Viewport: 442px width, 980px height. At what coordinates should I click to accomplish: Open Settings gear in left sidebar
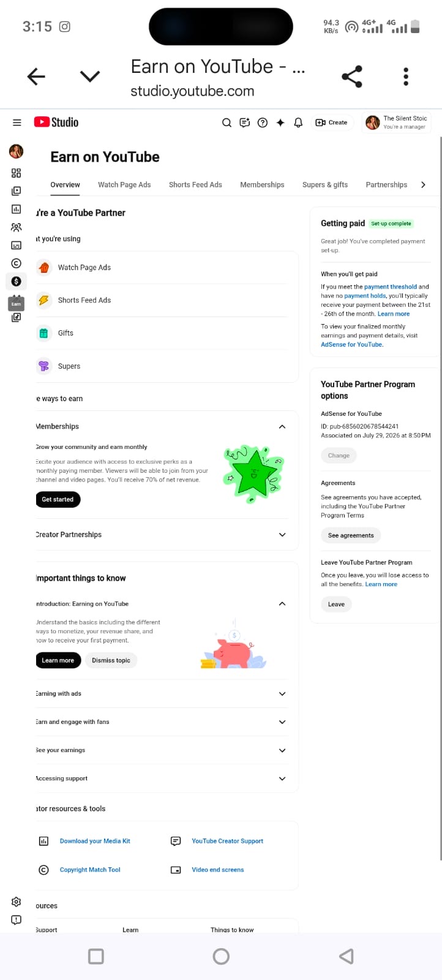(x=17, y=902)
